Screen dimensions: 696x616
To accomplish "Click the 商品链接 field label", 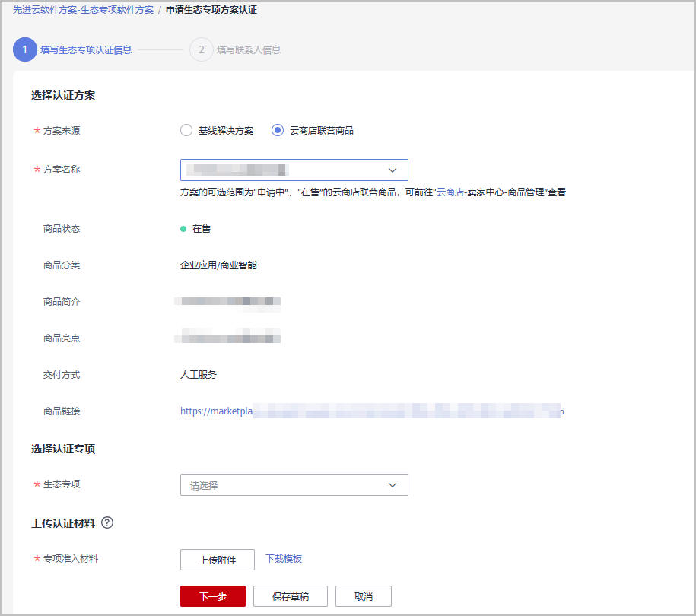I will (x=62, y=411).
